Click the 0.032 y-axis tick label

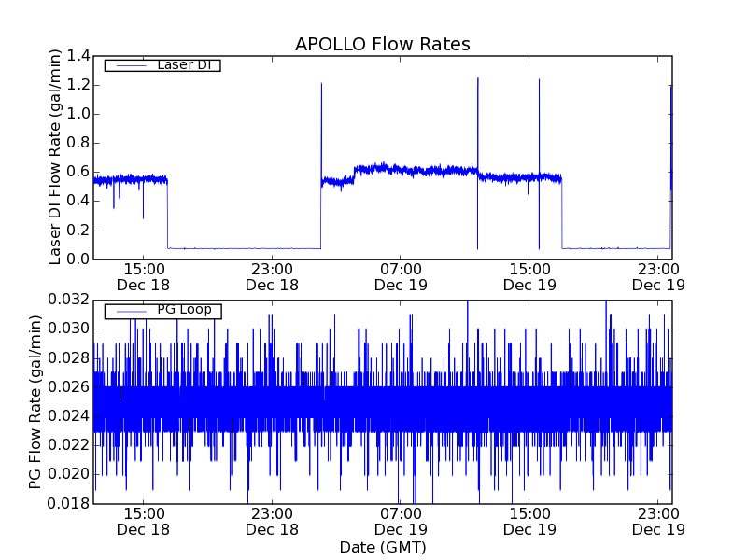71,300
